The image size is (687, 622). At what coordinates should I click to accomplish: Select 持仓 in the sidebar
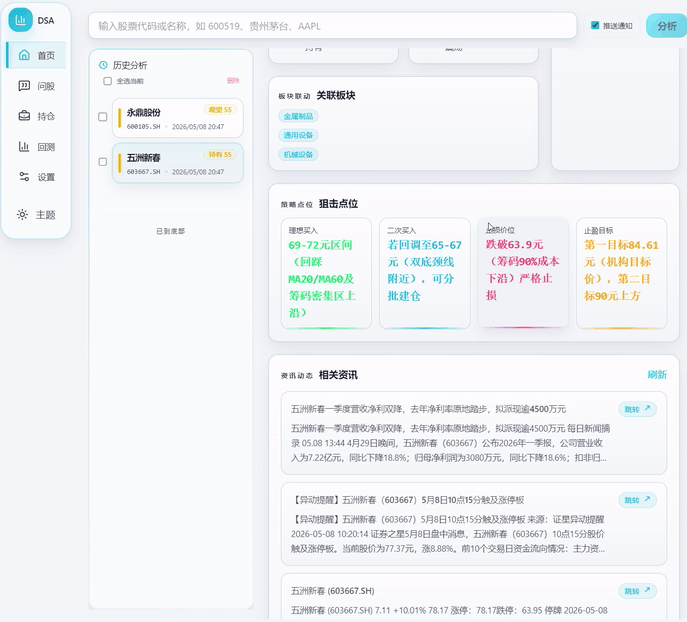pyautogui.click(x=37, y=116)
